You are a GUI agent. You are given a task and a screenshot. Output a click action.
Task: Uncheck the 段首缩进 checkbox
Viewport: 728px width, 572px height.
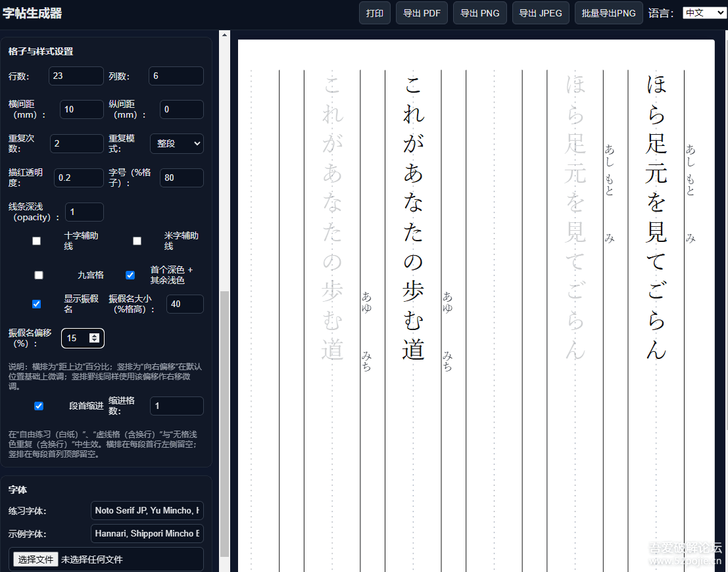point(39,406)
